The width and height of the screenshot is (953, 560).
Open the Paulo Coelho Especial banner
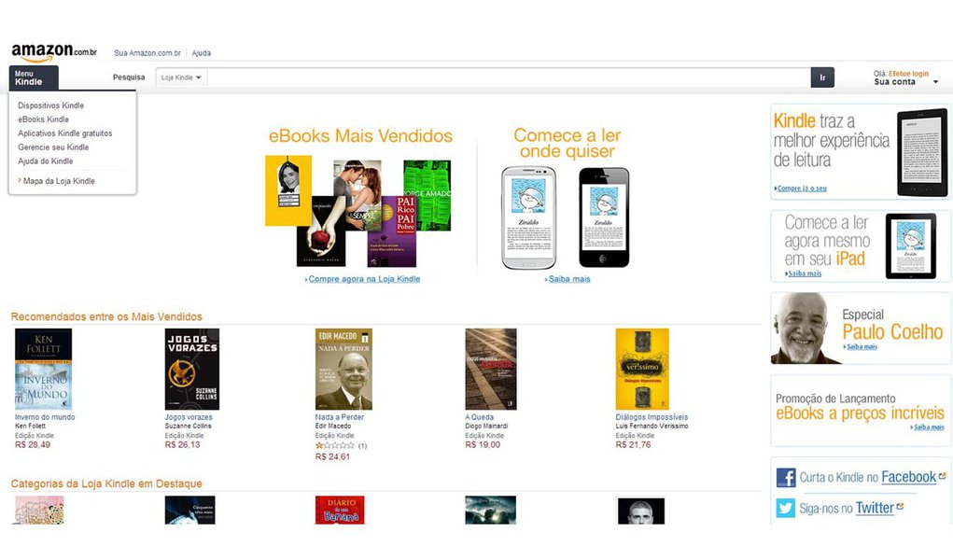coord(860,329)
